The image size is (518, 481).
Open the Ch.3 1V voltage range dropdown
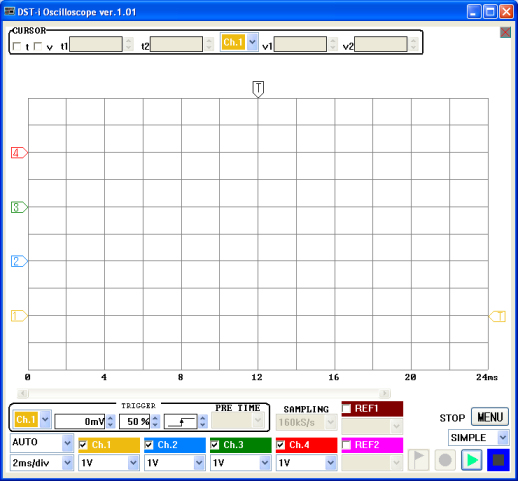click(240, 463)
